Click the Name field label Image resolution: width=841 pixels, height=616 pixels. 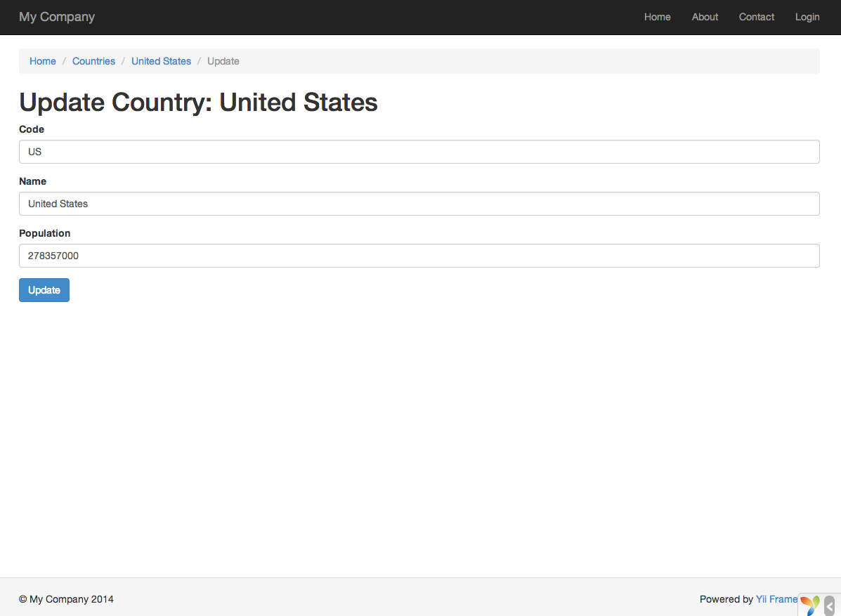point(32,181)
